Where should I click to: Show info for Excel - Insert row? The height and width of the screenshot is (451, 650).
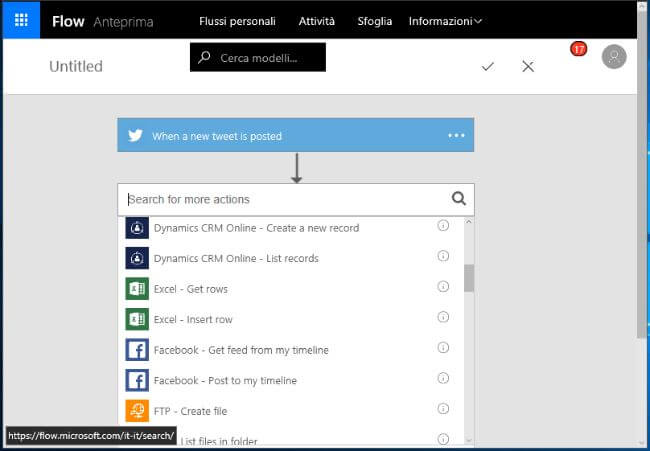click(x=443, y=317)
